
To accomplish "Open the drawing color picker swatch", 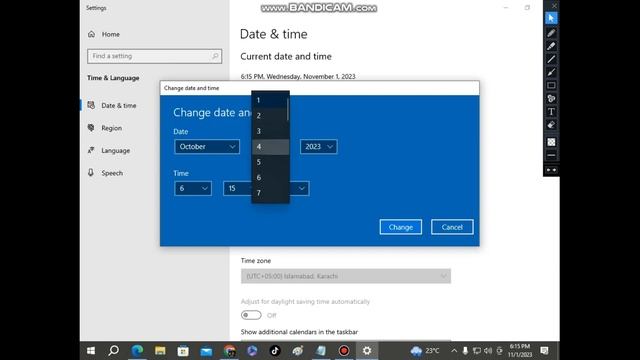I will click(551, 142).
